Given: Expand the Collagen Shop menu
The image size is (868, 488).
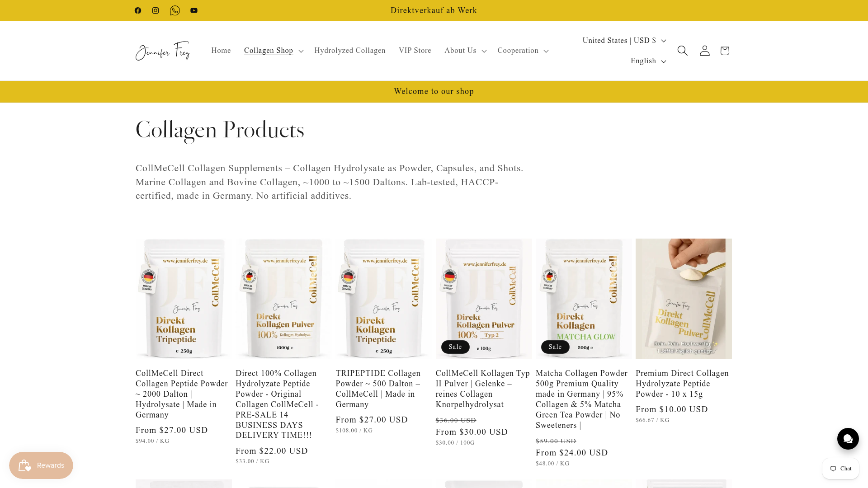Looking at the screenshot, I should [x=274, y=51].
